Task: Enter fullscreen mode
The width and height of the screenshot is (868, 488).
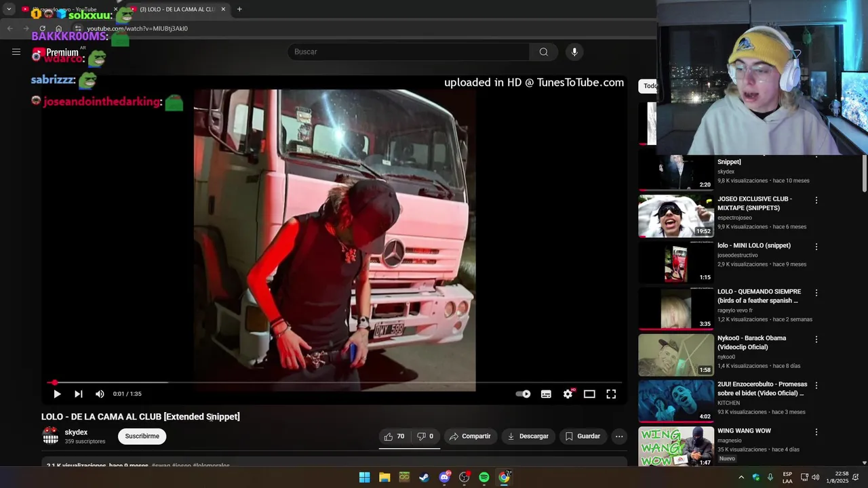Action: tap(611, 394)
